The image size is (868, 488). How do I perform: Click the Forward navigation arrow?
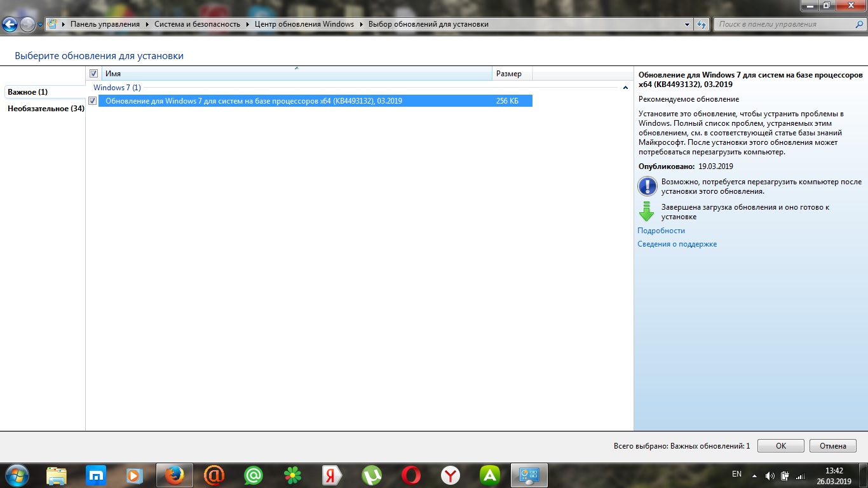(27, 25)
